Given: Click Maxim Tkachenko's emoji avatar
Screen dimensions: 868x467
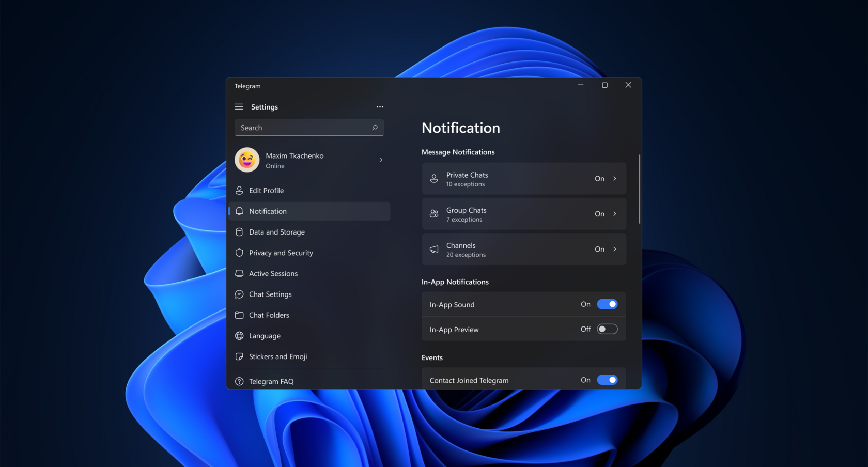Looking at the screenshot, I should point(247,160).
